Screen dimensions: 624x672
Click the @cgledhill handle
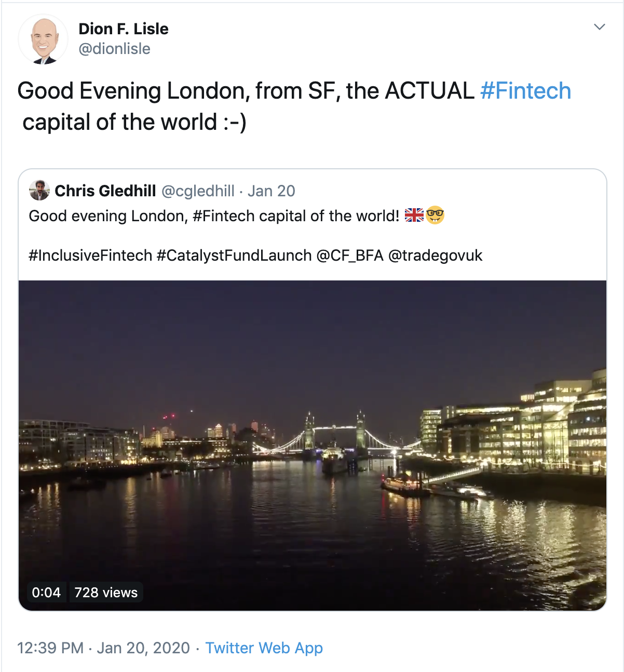(x=198, y=191)
